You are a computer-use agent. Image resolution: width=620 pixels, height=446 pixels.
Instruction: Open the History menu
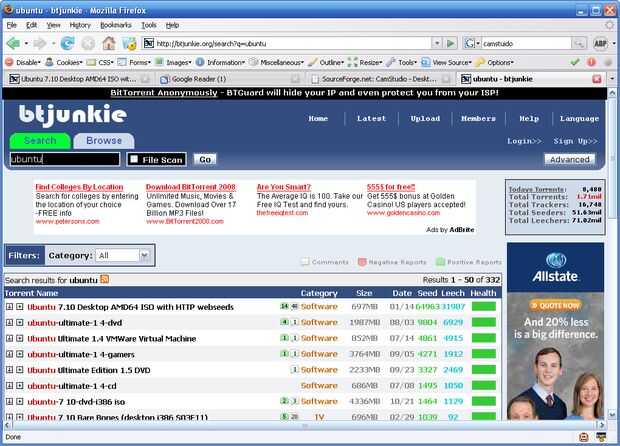(x=80, y=25)
